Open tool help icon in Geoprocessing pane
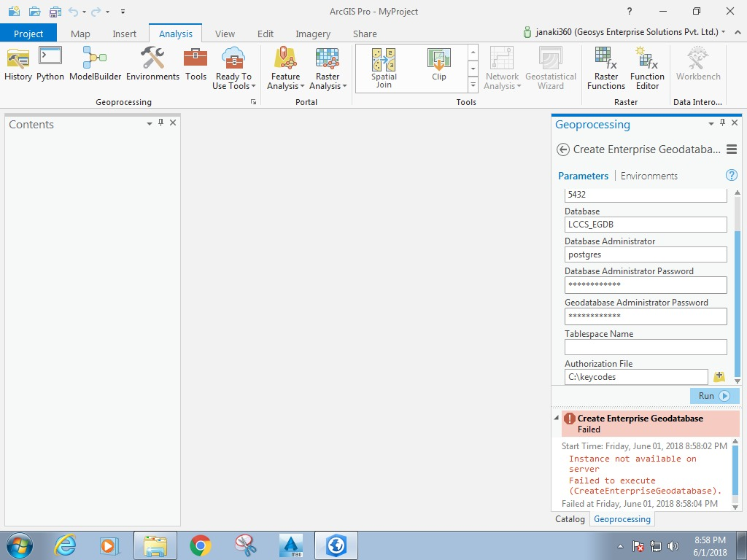 tap(731, 175)
